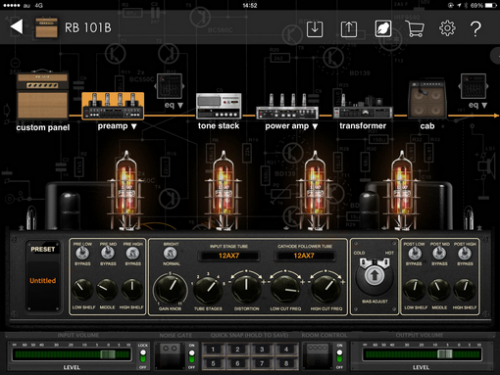This screenshot has width=500, height=375.
Task: Click the Output Volume level slider
Action: (x=422, y=354)
